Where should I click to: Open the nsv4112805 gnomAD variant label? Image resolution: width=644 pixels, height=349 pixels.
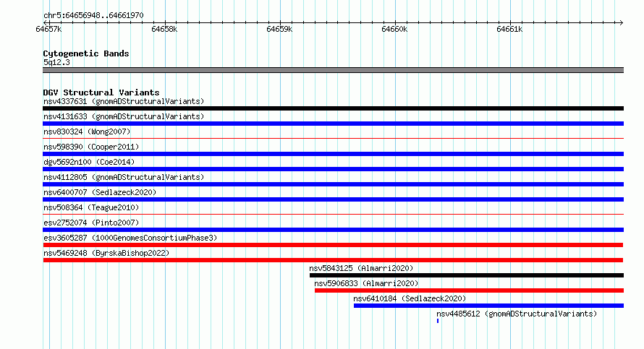pyautogui.click(x=124, y=177)
